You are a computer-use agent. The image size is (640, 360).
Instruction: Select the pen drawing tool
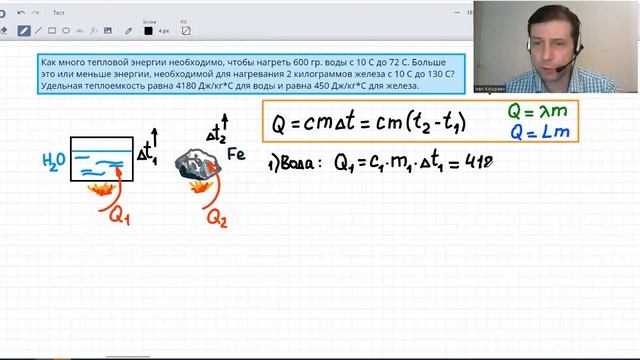tap(24, 31)
